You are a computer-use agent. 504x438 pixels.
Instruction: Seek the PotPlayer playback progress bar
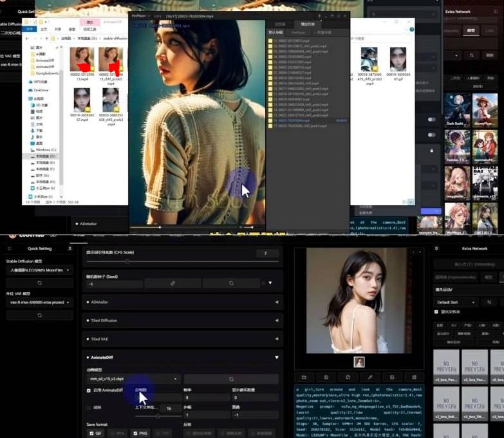click(193, 227)
